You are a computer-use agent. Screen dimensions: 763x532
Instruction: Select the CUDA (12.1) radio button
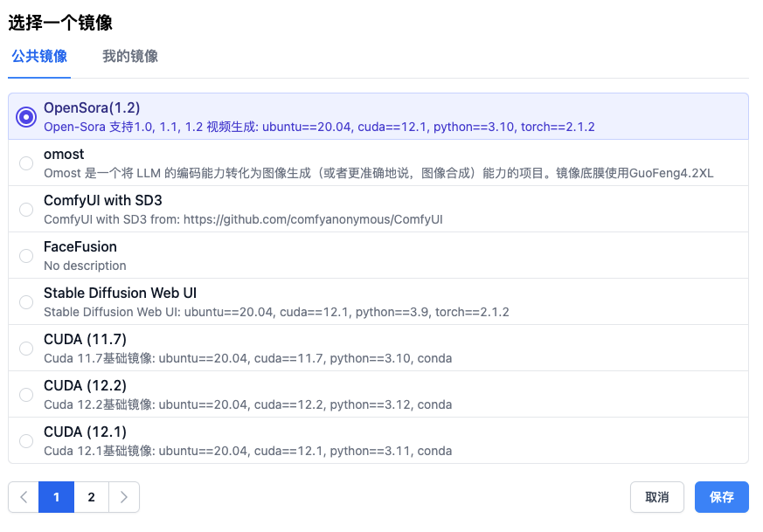click(25, 440)
